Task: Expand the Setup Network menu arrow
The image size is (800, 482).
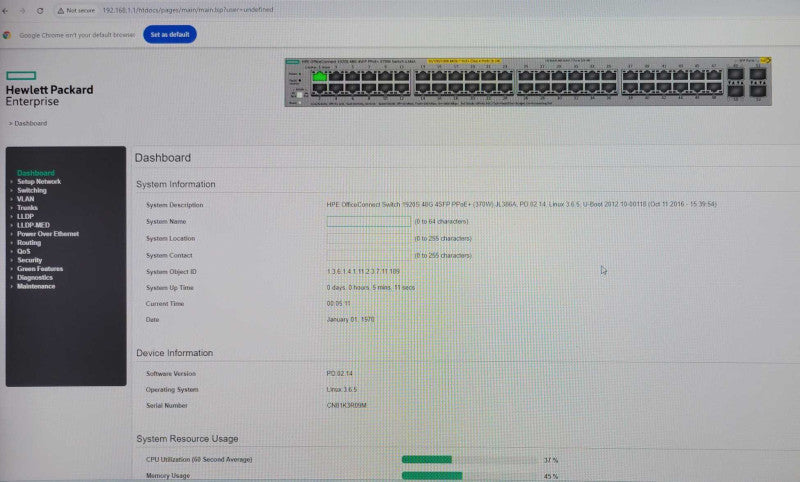Action: [x=12, y=182]
